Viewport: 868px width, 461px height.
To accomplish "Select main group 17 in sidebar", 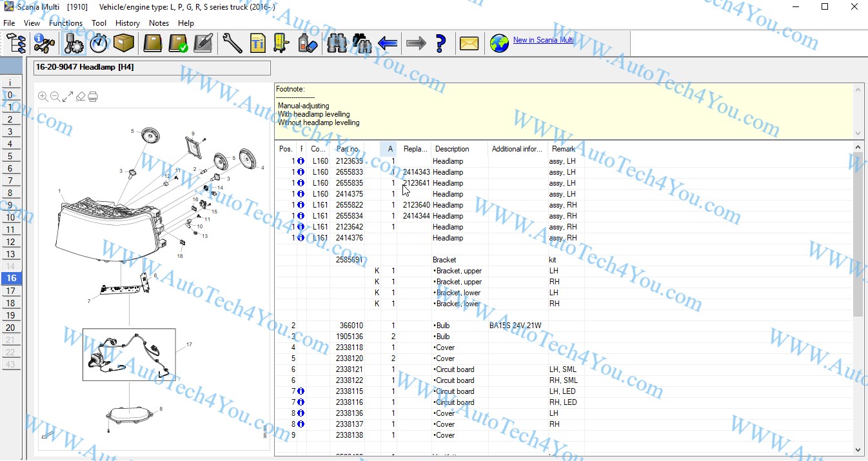I will 10,291.
